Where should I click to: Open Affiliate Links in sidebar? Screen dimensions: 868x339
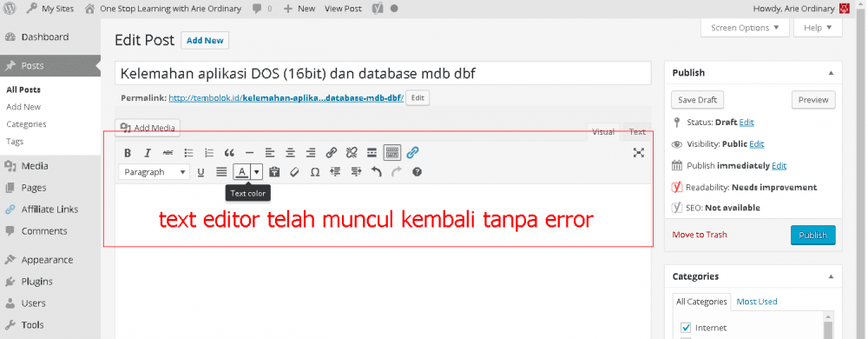click(49, 209)
